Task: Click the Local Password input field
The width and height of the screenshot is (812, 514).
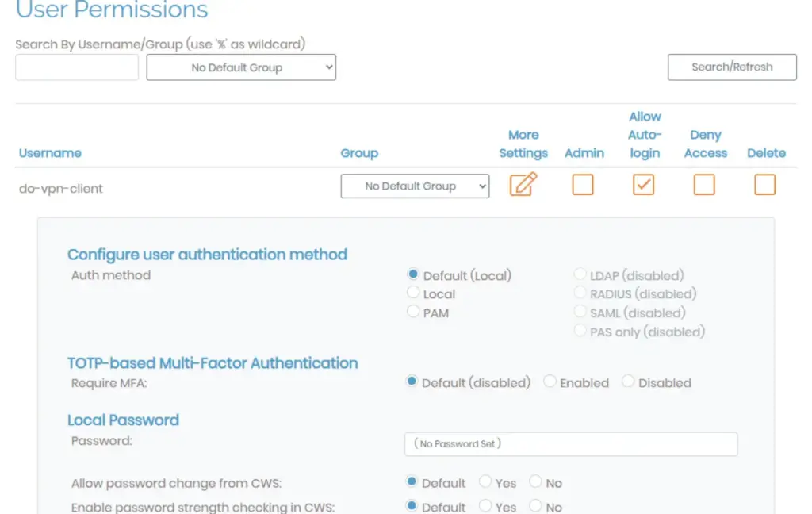Action: pyautogui.click(x=571, y=444)
